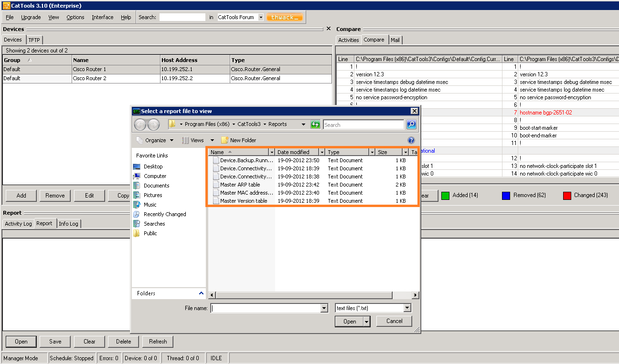
Task: Select the Master MAC address file icon
Action: [x=215, y=193]
